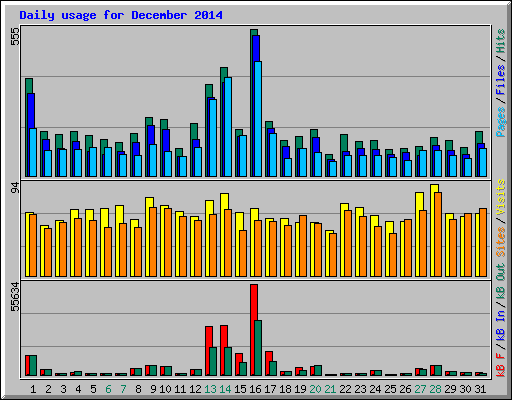Click green weekend day label "27"
512x400 pixels.
click(420, 389)
